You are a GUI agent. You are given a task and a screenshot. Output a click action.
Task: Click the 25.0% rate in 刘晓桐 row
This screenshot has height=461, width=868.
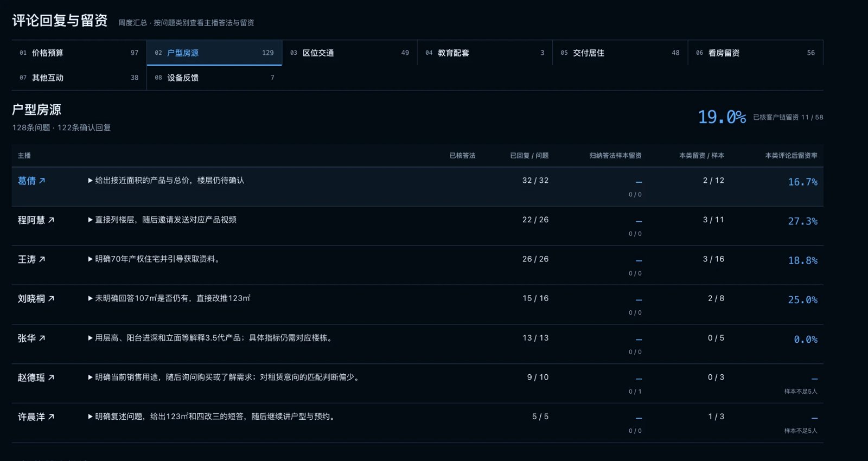click(x=802, y=300)
